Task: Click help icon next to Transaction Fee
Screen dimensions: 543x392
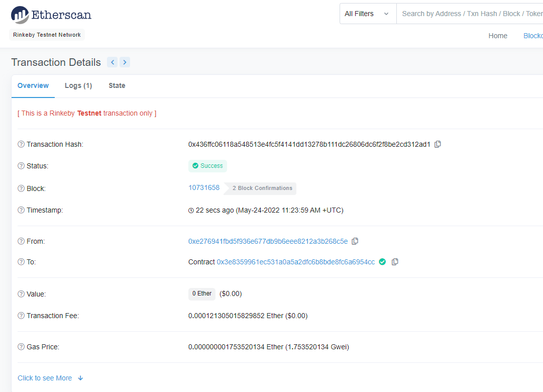Action: [x=21, y=316]
